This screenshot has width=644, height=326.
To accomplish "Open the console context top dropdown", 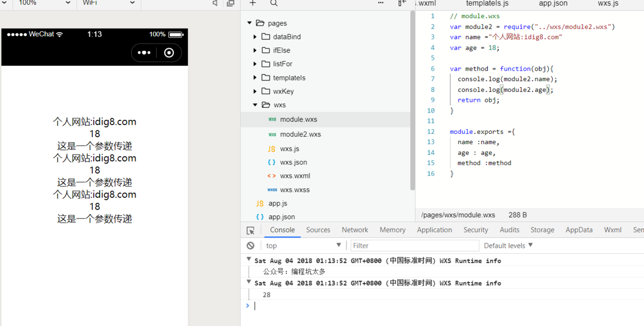I will tap(303, 246).
